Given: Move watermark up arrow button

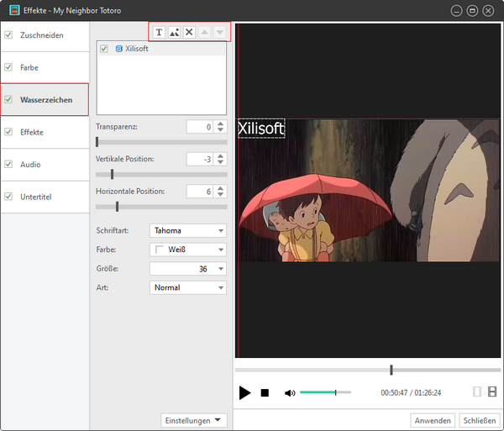Looking at the screenshot, I should click(204, 32).
